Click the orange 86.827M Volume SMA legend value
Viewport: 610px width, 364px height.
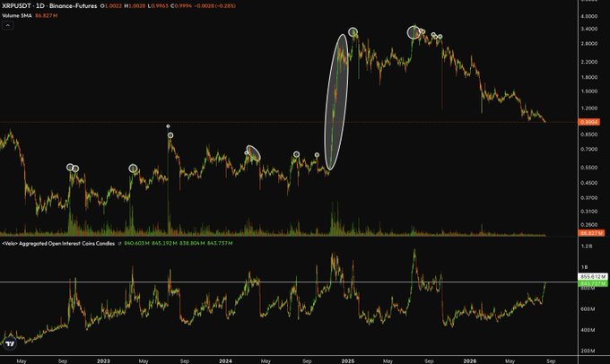coord(46,15)
